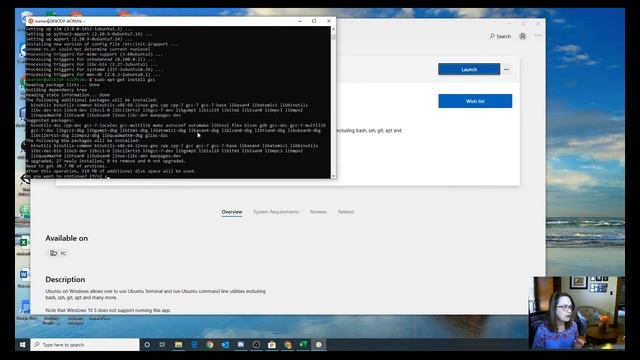Image resolution: width=640 pixels, height=360 pixels.
Task: Click the webcam video thumbnail
Action: (576, 313)
